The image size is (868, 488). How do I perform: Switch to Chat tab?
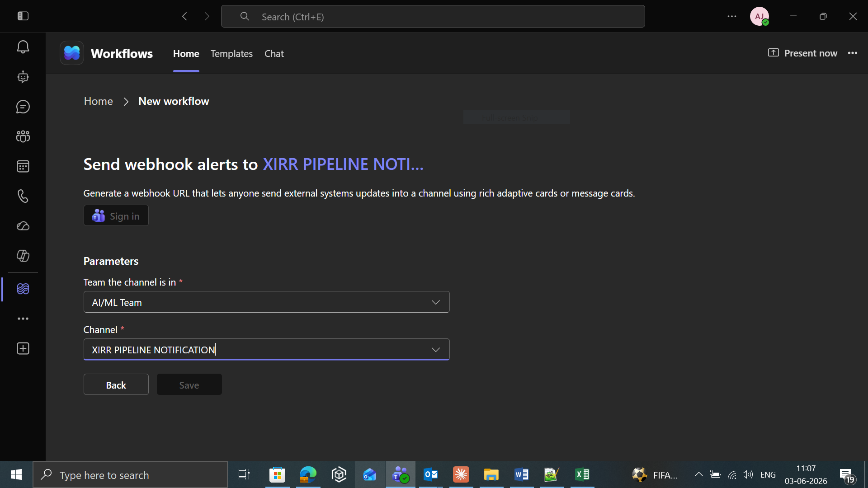(x=274, y=53)
